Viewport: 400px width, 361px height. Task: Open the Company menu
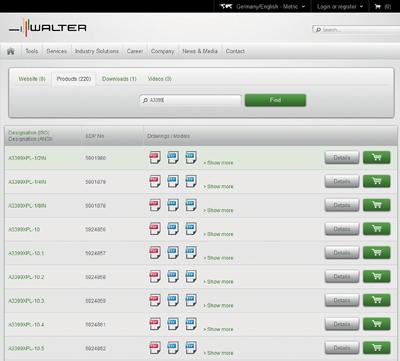[163, 51]
